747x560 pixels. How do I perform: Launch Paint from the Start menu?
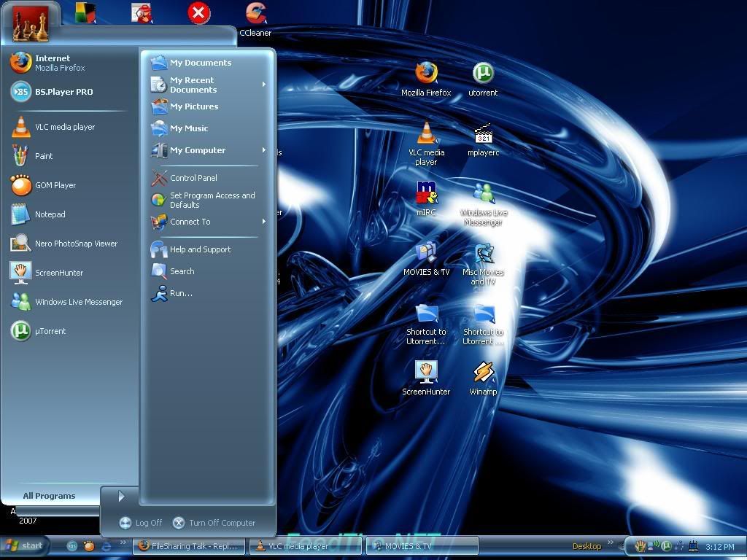tap(69, 156)
